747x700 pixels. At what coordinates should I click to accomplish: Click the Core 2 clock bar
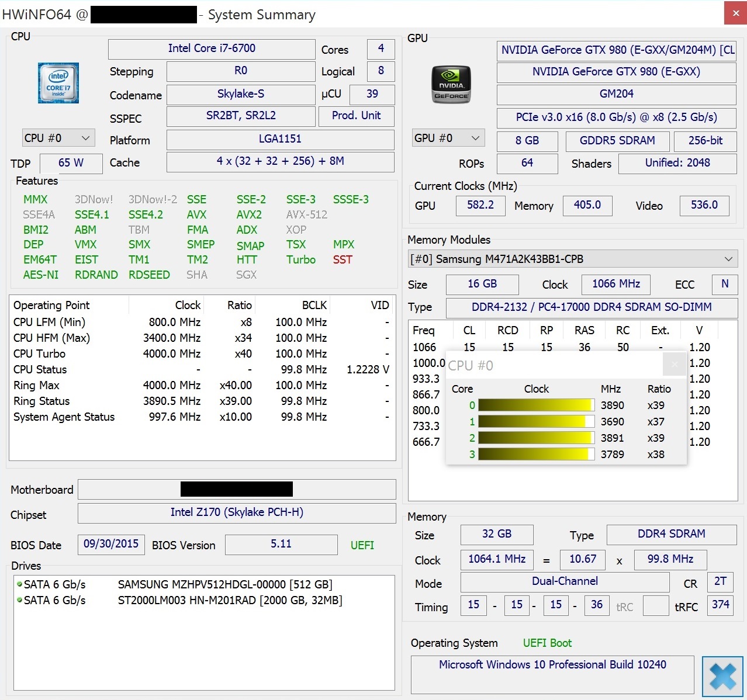536,438
